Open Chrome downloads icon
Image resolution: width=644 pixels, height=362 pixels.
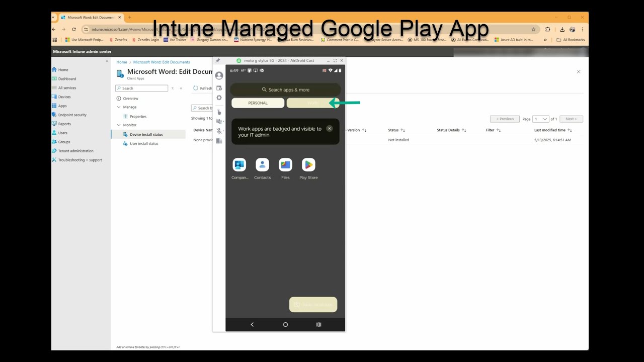point(562,29)
